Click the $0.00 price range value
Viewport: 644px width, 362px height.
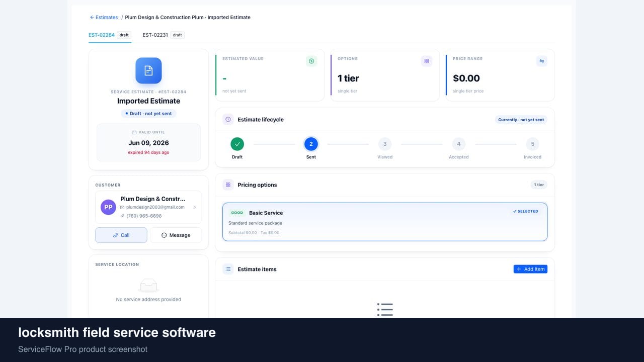(x=466, y=78)
